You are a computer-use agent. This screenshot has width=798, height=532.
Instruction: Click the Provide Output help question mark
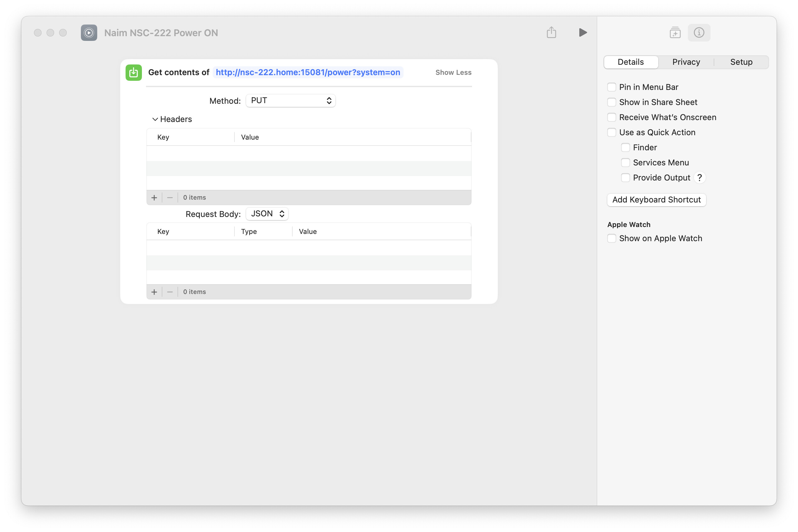pos(699,177)
